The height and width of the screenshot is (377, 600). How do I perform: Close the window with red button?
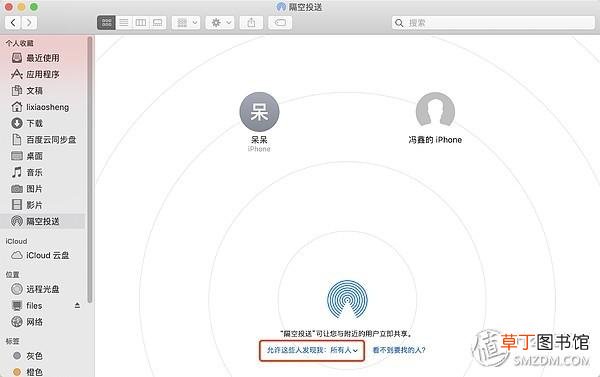(8, 7)
